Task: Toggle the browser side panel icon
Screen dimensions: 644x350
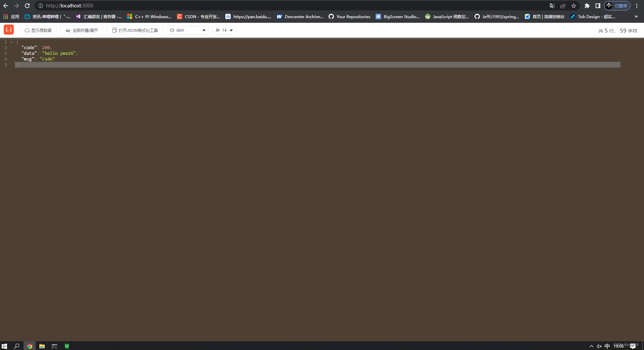Action: point(598,6)
